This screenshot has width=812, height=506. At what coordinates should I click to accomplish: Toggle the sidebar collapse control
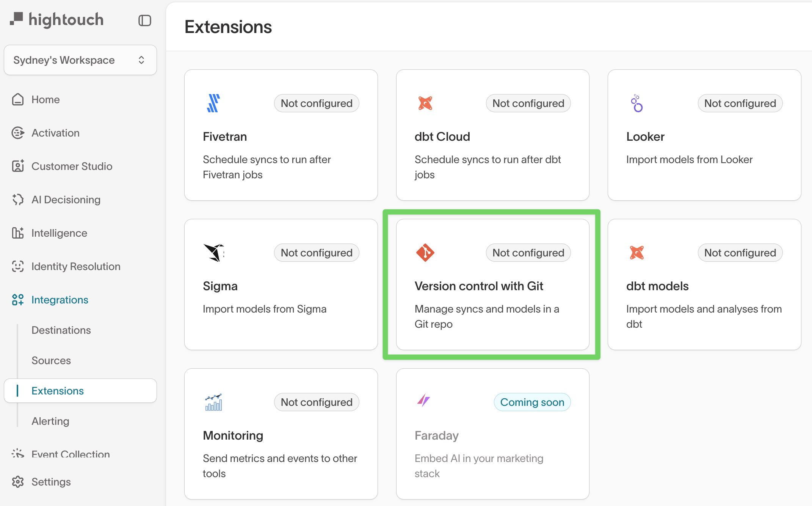coord(145,20)
